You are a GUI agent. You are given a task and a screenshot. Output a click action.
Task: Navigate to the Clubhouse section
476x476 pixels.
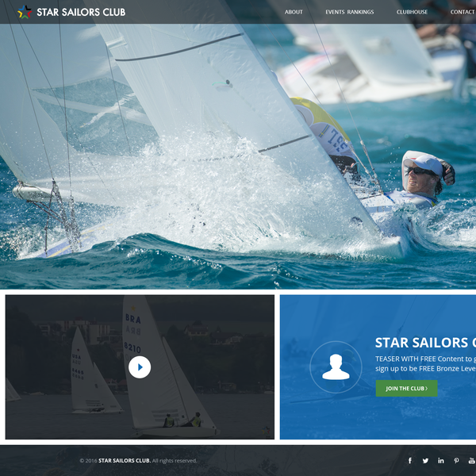coord(412,12)
